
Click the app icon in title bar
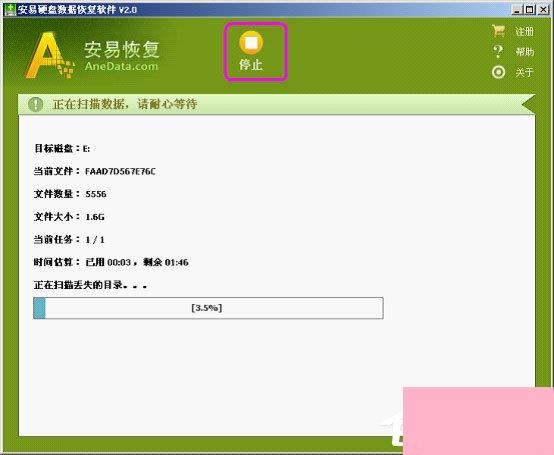tap(10, 10)
